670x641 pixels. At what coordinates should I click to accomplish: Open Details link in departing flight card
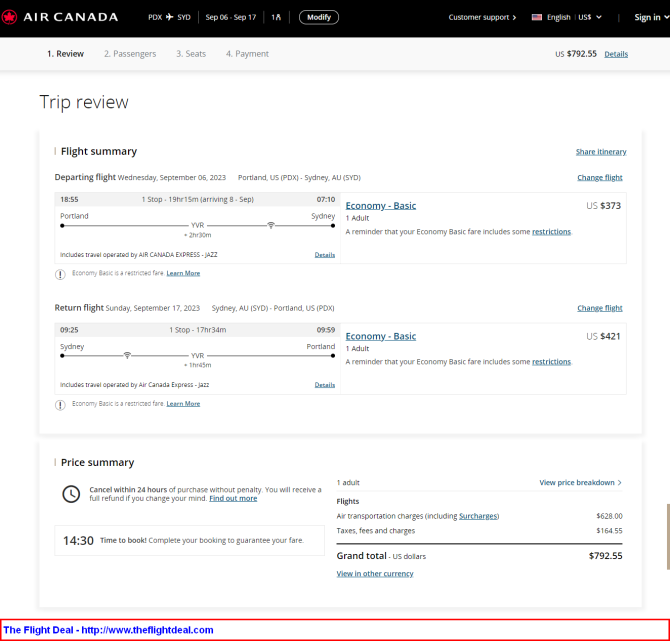pos(325,255)
